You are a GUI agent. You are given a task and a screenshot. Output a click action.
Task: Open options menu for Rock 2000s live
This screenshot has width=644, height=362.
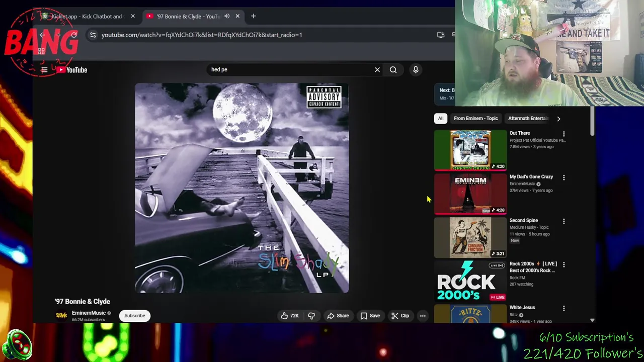(564, 264)
